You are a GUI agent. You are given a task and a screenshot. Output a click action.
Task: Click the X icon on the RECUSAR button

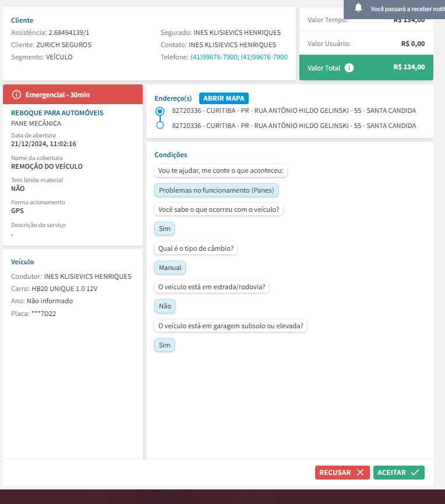point(361,473)
